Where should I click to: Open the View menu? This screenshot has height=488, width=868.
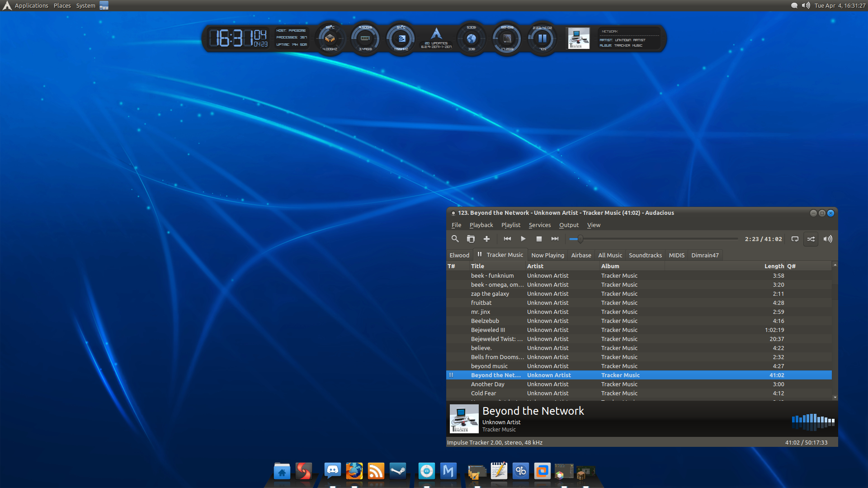coord(594,225)
